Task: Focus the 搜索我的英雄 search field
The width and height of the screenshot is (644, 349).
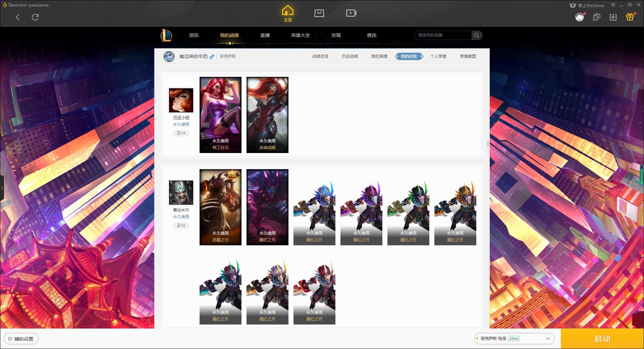Action: (x=443, y=35)
